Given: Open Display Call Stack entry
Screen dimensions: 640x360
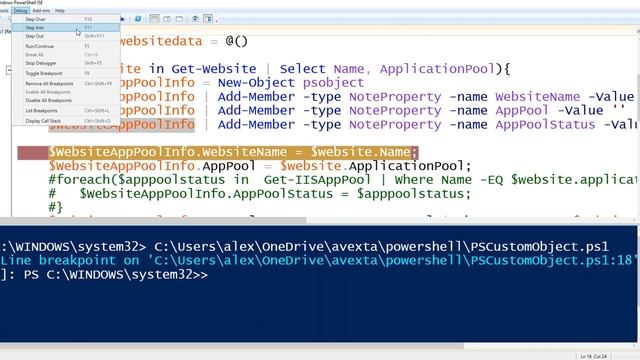Looking at the screenshot, I should pos(66,121).
